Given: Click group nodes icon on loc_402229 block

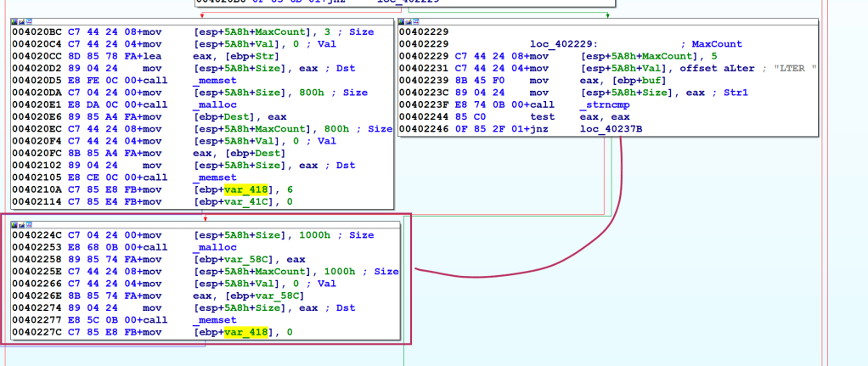Looking at the screenshot, I should tap(409, 23).
